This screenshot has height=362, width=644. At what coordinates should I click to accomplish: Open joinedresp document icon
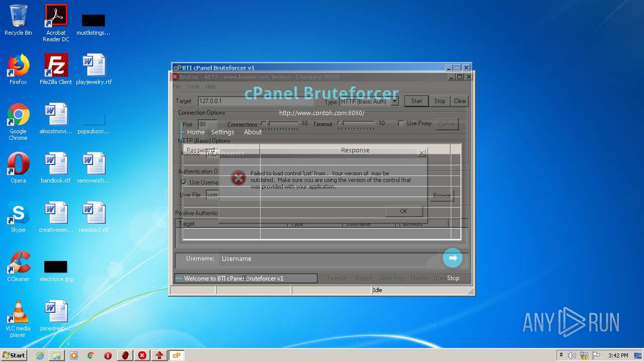pyautogui.click(x=56, y=316)
